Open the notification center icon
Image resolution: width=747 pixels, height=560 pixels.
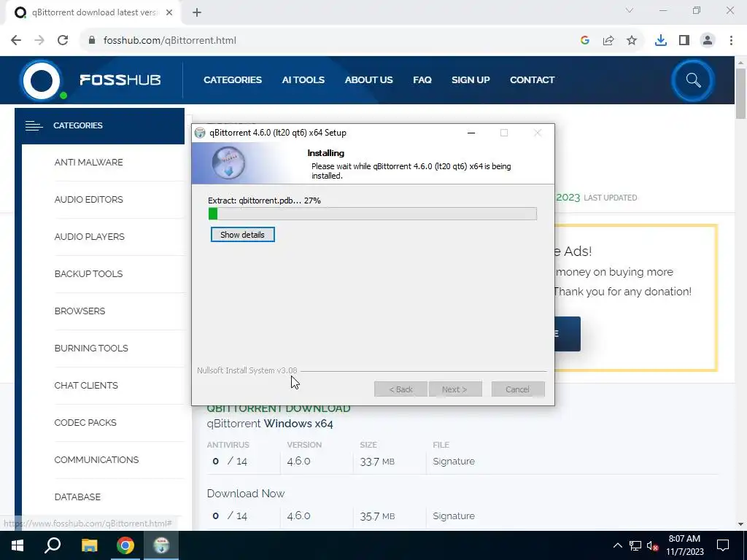point(723,545)
